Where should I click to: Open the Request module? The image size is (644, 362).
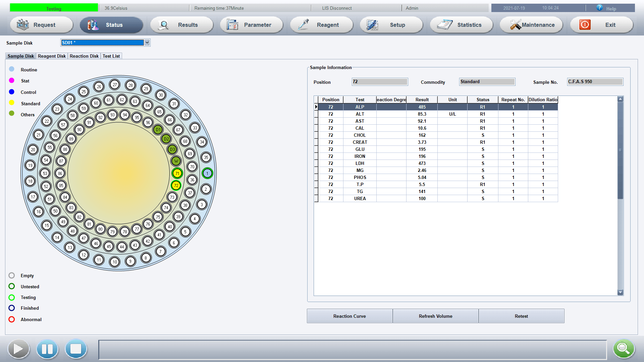[42, 25]
